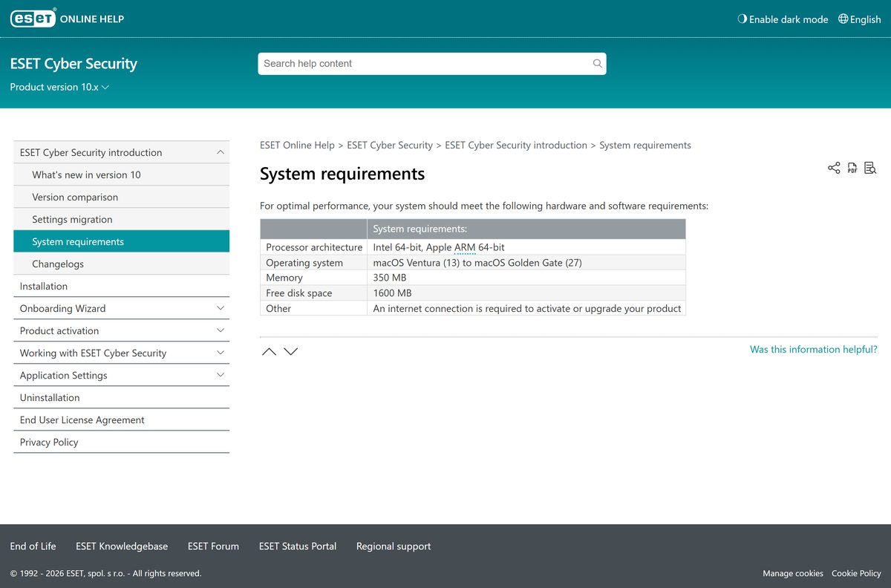Click Was this information helpful link
Viewport: 891px width, 588px height.
[814, 350]
